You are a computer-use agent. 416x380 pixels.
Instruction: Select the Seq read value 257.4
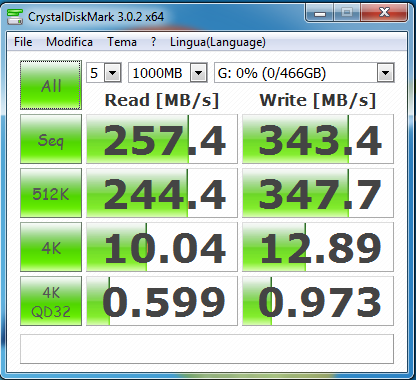click(162, 139)
